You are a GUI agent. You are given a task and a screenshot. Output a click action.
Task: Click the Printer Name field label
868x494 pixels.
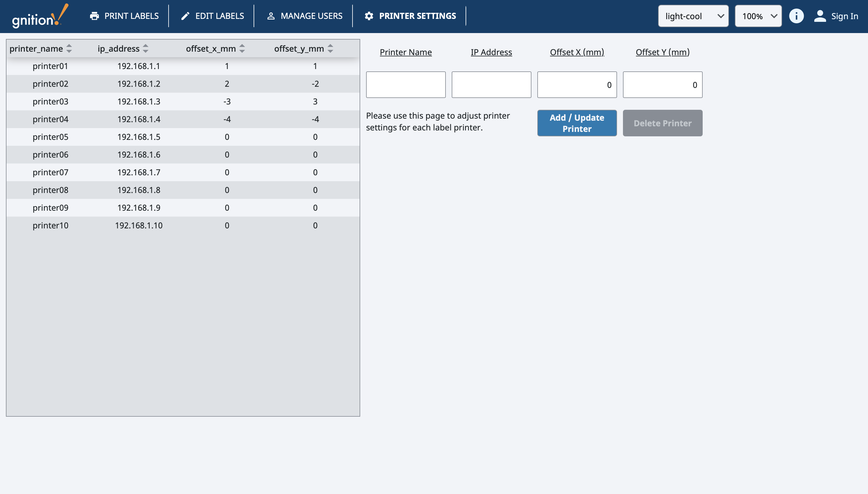tap(405, 52)
